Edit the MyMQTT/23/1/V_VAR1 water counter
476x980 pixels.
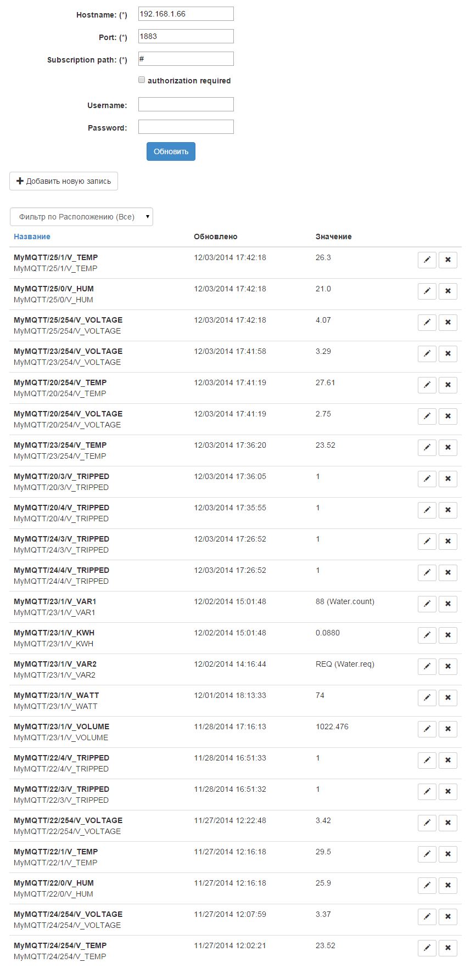427,604
